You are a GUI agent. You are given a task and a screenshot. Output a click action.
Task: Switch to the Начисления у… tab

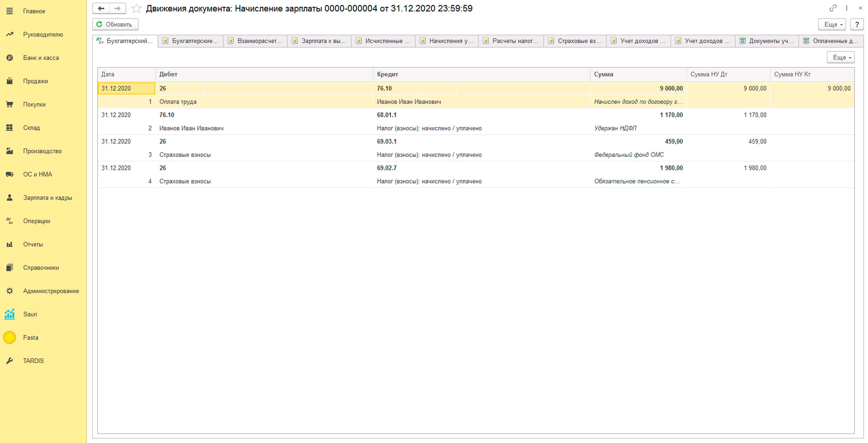click(x=447, y=41)
